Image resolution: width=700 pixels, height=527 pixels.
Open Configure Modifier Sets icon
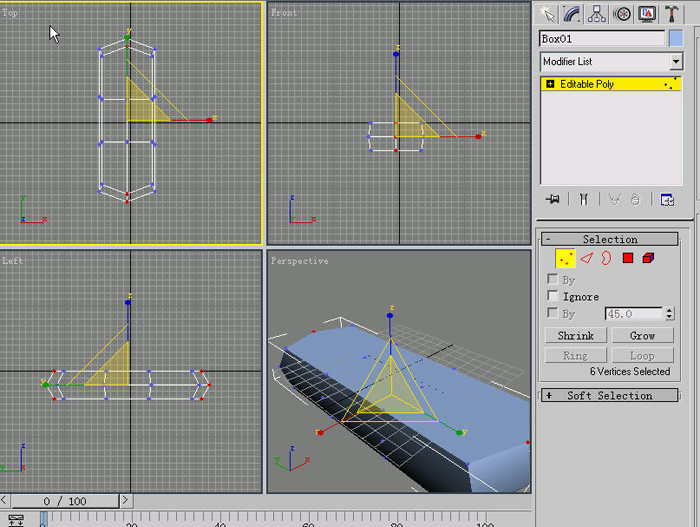667,200
